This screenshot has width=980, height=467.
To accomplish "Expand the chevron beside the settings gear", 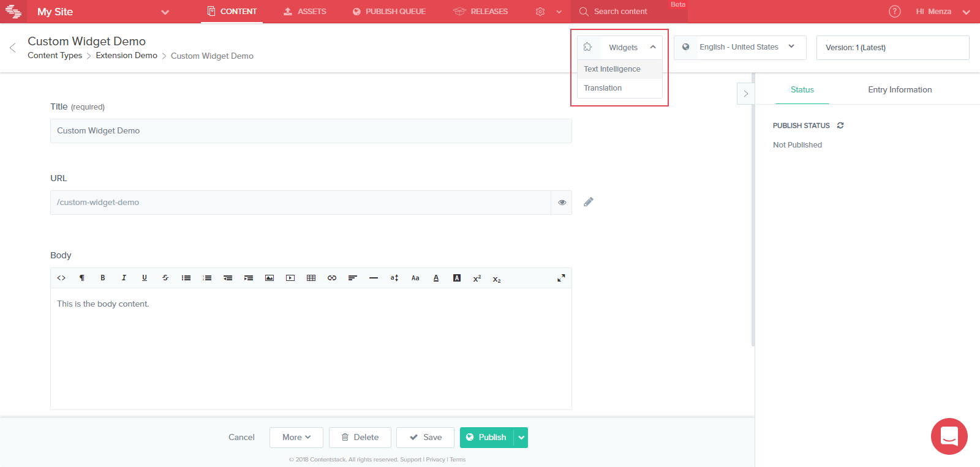I will point(559,12).
